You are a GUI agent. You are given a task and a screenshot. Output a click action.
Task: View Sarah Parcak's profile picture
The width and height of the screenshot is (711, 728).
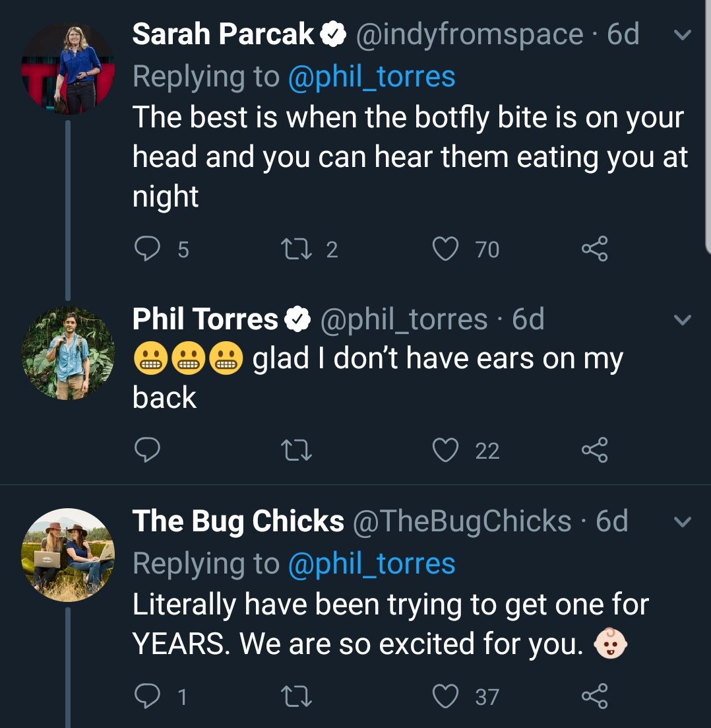click(x=68, y=69)
